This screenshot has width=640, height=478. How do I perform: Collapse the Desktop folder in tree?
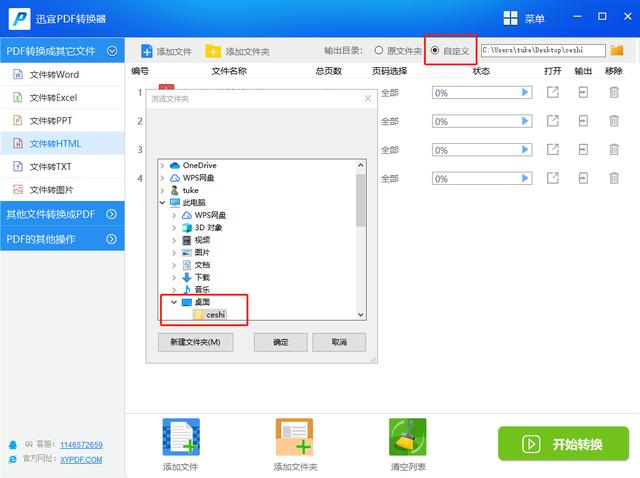pos(174,302)
